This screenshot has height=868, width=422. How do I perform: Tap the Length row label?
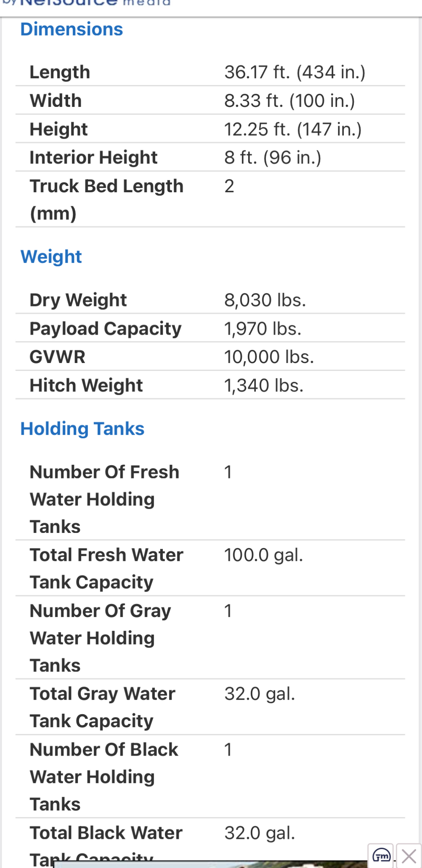pos(60,72)
